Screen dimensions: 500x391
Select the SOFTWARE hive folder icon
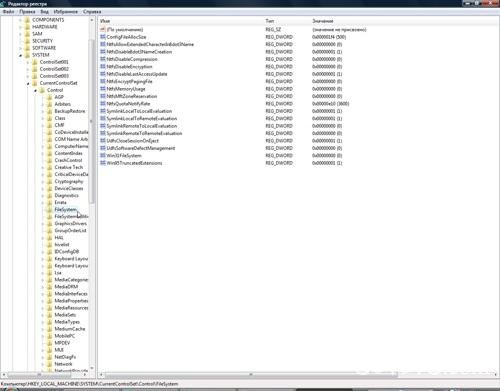pyautogui.click(x=28, y=48)
